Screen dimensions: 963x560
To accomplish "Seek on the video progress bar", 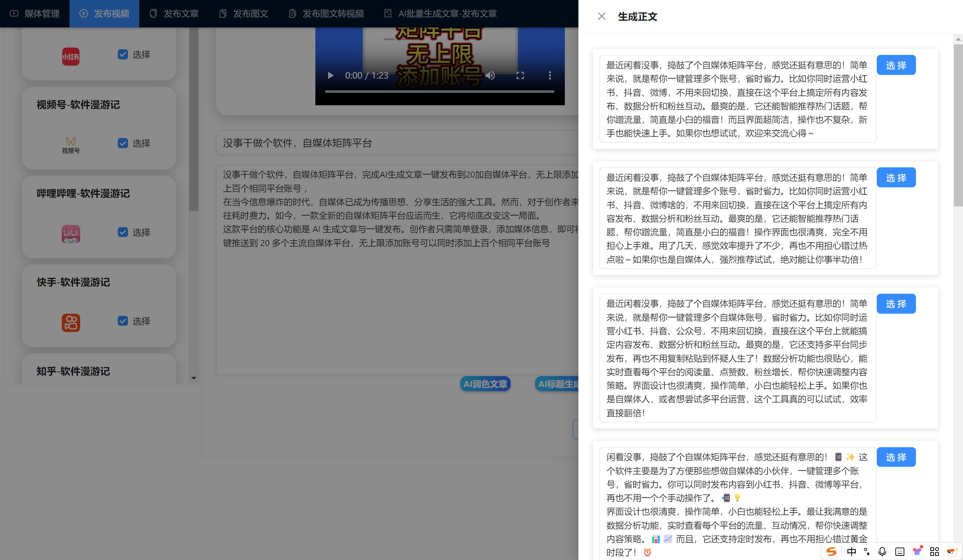I will (440, 92).
